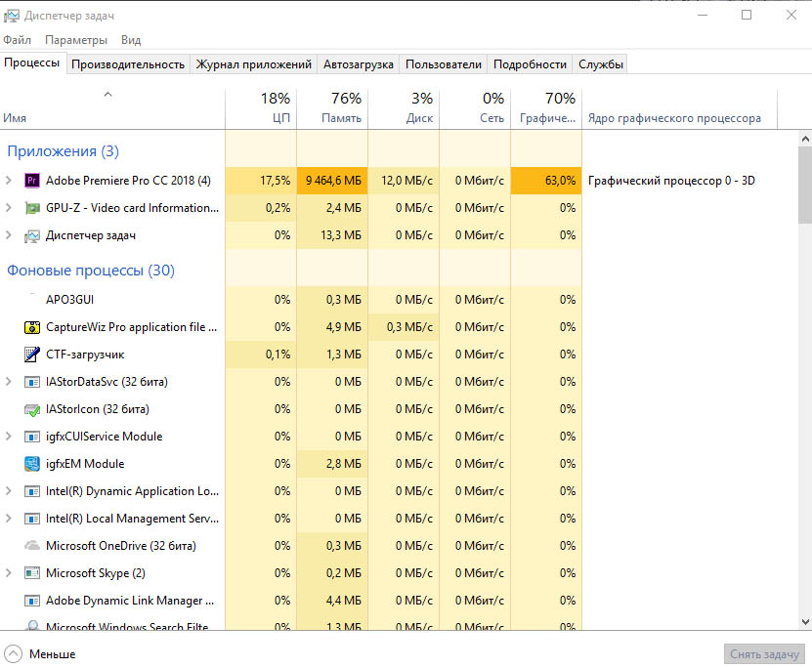812x668 pixels.
Task: Sort by the Имя column header
Action: pyautogui.click(x=112, y=109)
